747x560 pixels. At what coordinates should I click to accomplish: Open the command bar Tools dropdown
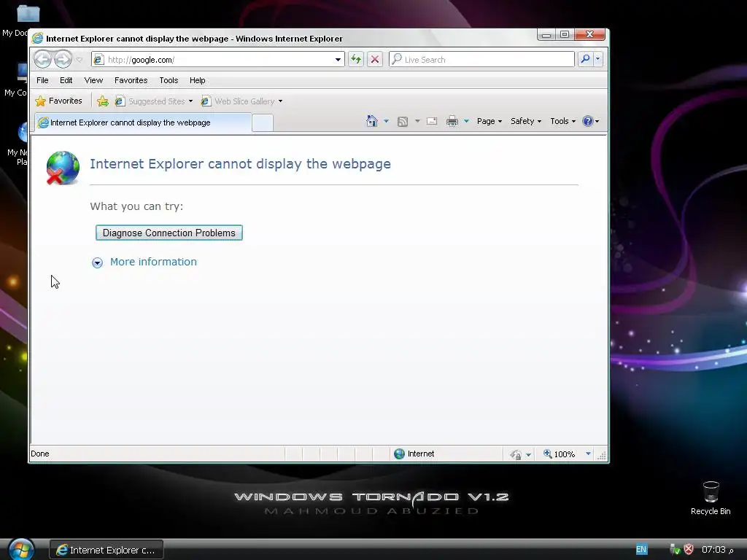(562, 121)
